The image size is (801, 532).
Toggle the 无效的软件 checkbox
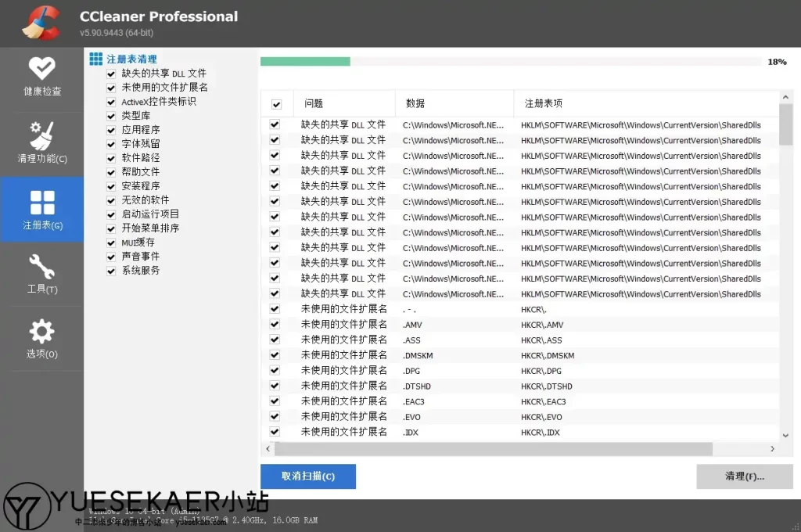tap(111, 200)
